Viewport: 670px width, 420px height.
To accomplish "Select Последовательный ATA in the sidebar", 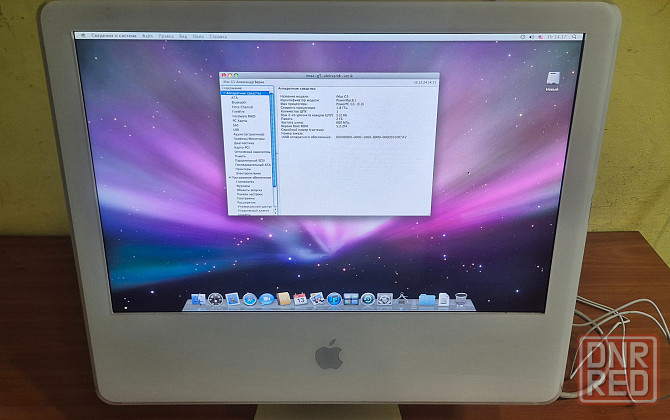I will click(x=253, y=164).
